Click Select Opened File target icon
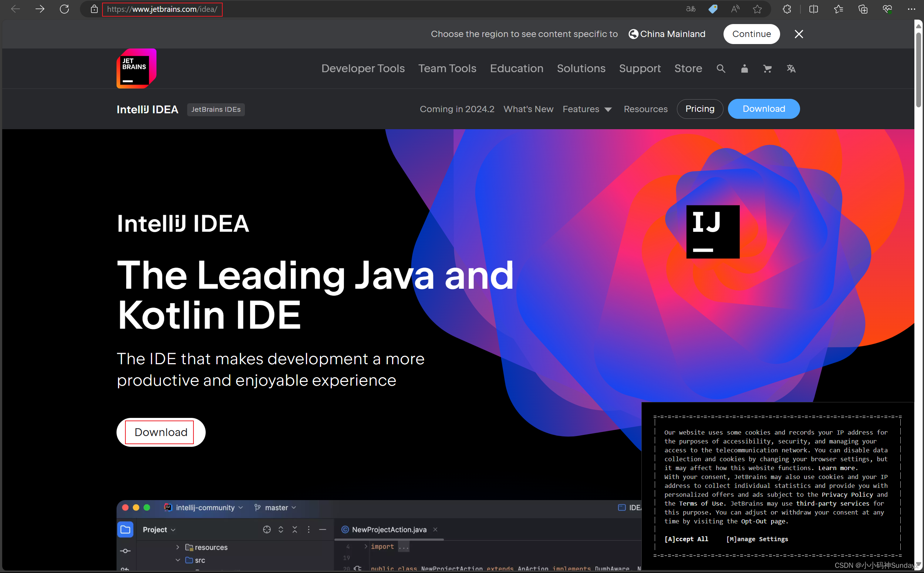The width and height of the screenshot is (924, 573). coord(267,529)
